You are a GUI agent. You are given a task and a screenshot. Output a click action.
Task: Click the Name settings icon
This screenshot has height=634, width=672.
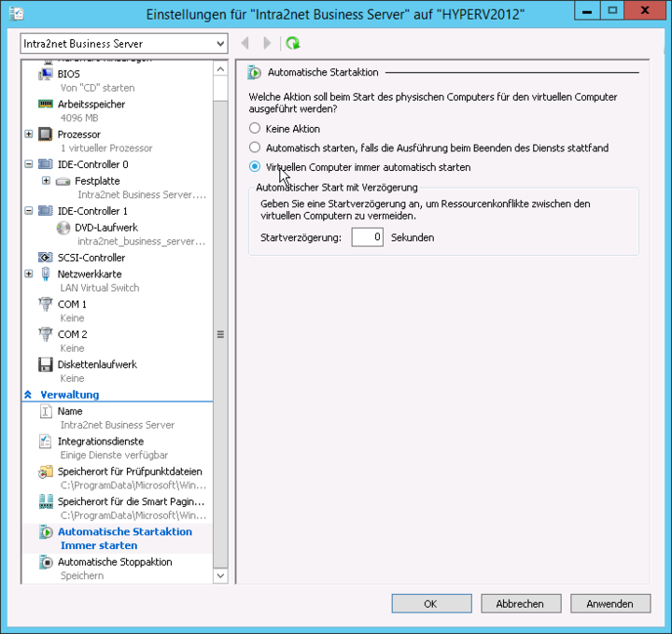[46, 411]
